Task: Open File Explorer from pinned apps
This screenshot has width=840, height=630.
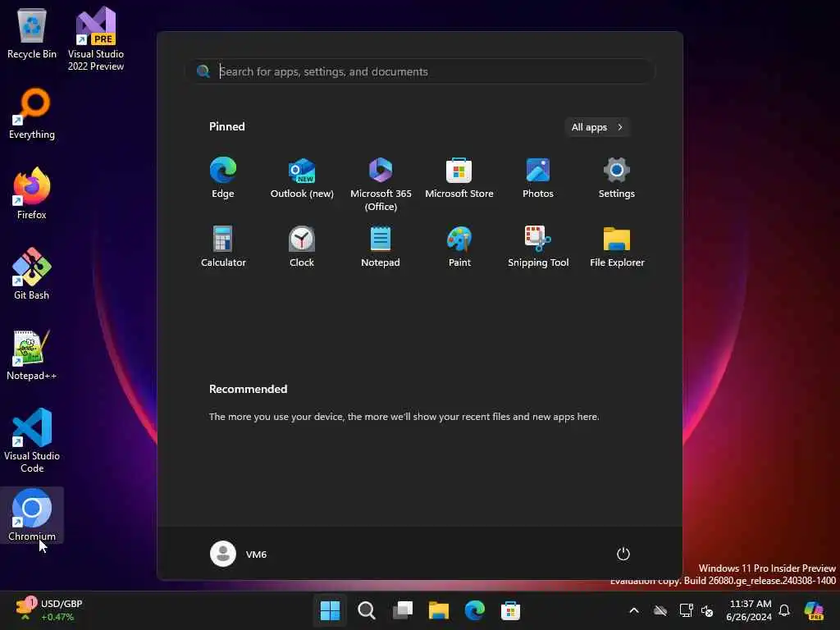Action: (617, 246)
